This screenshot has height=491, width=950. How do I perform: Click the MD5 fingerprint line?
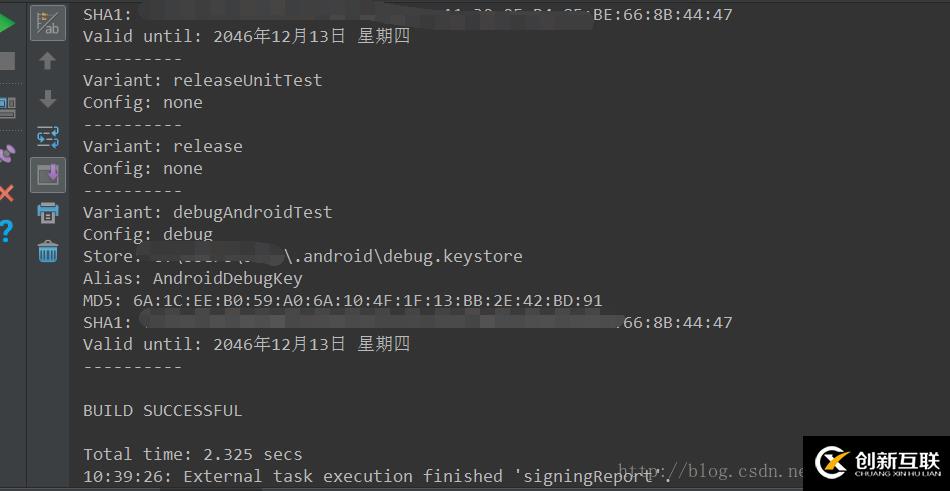pos(342,300)
